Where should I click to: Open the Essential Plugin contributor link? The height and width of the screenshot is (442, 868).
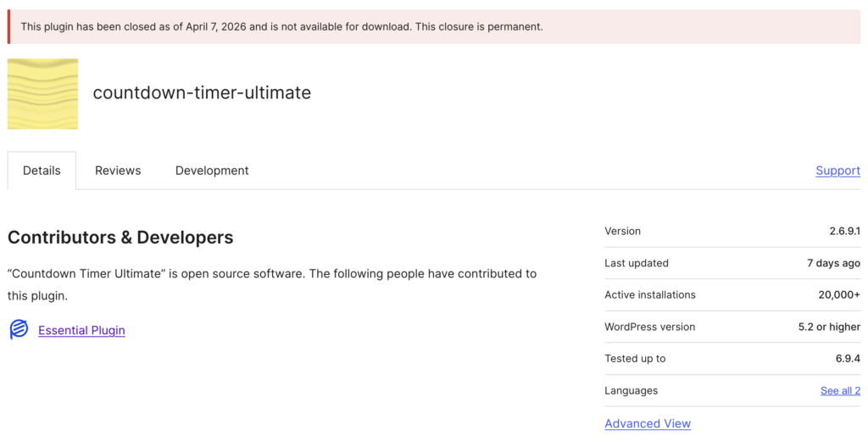coord(81,330)
